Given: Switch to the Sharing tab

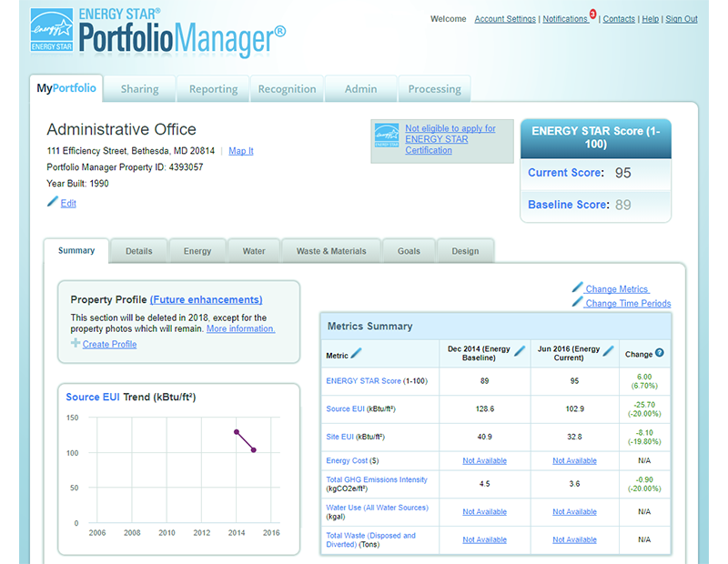Looking at the screenshot, I should (139, 88).
